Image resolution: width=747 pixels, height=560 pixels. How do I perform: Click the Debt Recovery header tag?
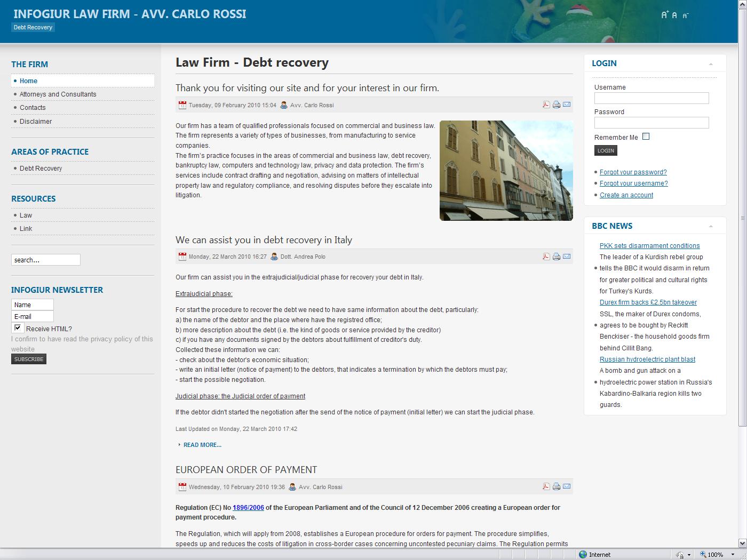click(x=33, y=27)
